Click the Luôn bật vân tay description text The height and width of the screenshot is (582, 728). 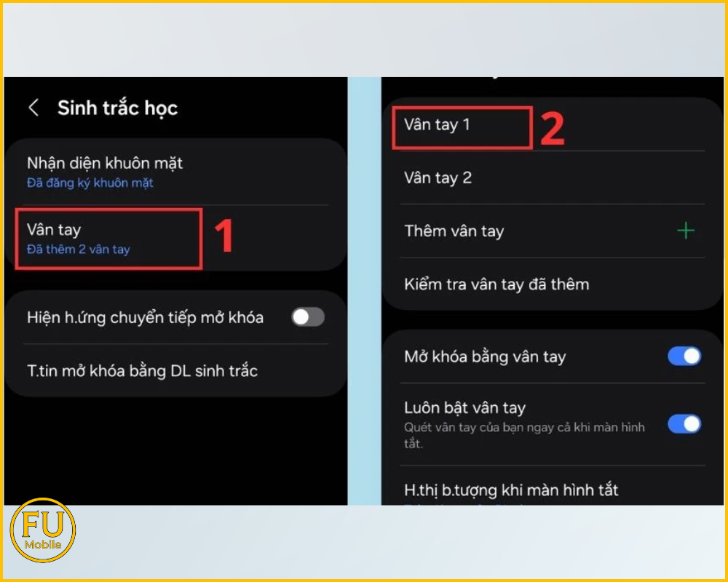524,434
